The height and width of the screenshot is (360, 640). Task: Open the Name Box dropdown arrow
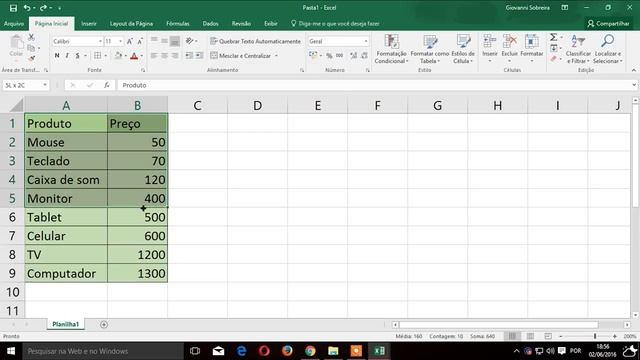click(44, 85)
